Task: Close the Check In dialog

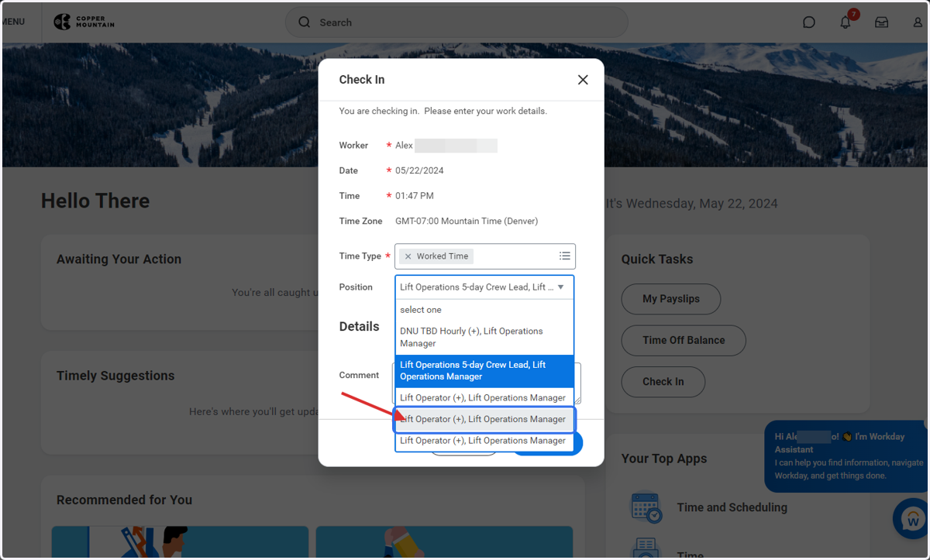Action: pos(583,80)
